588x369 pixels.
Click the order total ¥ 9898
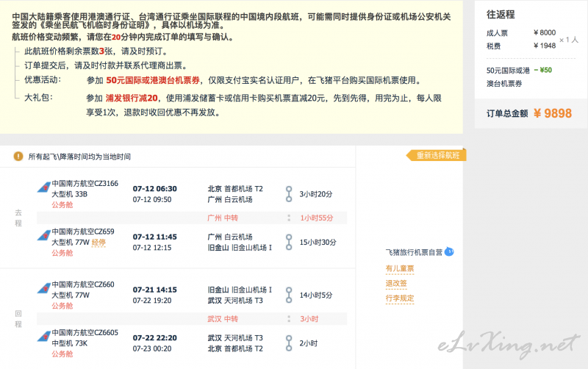click(553, 113)
